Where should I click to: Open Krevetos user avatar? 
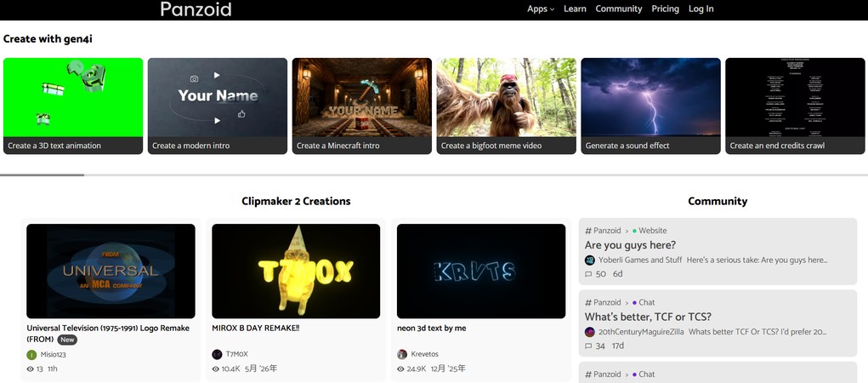click(x=402, y=354)
